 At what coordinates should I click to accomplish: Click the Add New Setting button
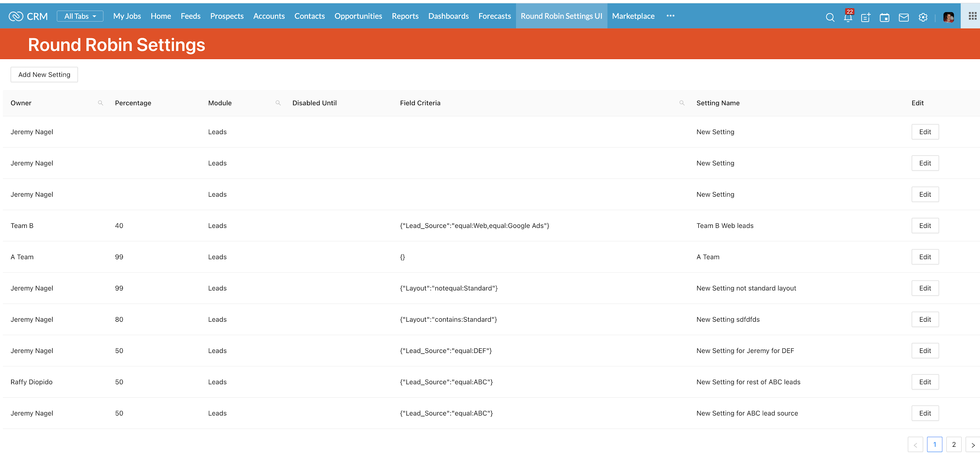click(x=44, y=75)
